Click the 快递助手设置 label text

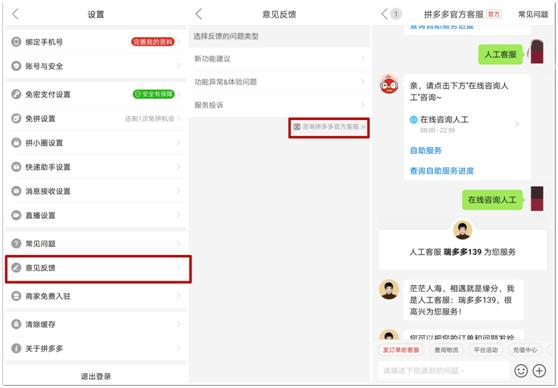(48, 167)
